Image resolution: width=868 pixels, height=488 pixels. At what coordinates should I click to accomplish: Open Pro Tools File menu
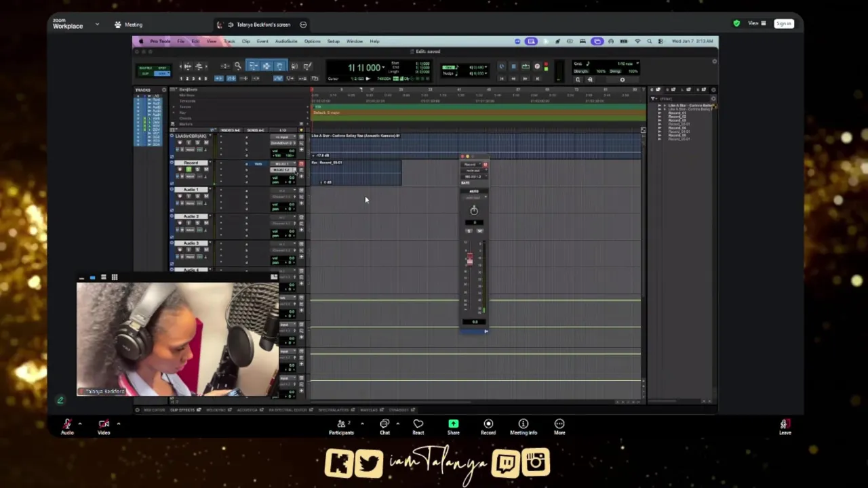tap(181, 41)
